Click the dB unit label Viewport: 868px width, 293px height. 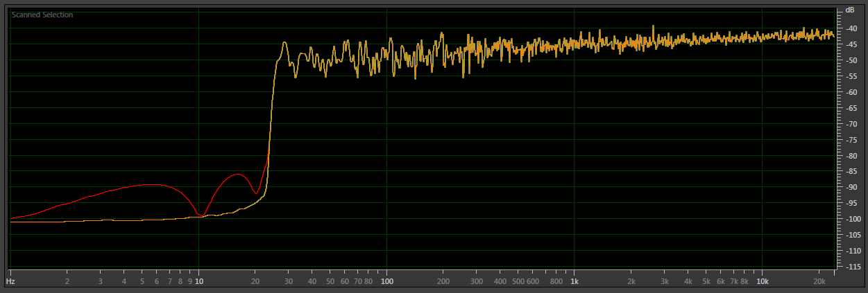pyautogui.click(x=850, y=11)
